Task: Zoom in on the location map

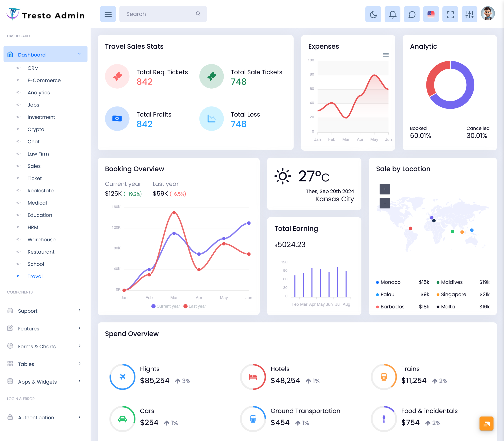Action: point(385,189)
